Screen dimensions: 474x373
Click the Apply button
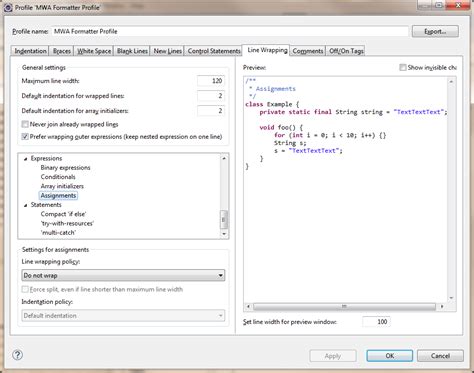point(333,356)
